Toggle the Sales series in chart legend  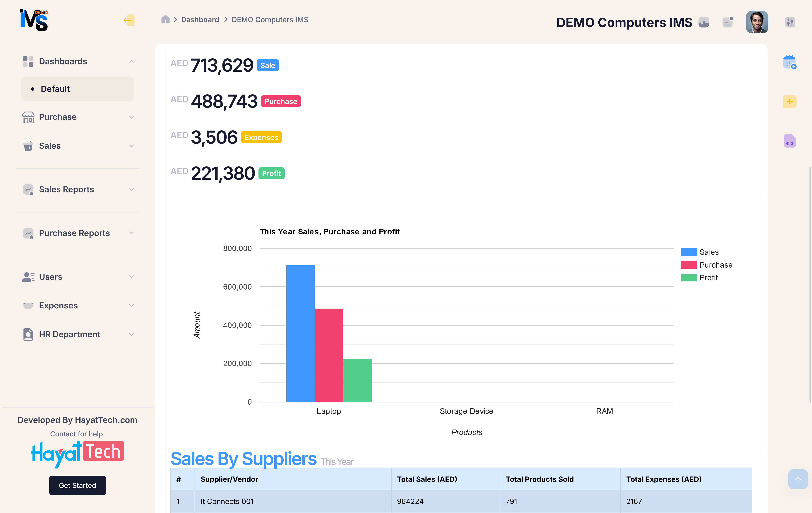(x=709, y=252)
